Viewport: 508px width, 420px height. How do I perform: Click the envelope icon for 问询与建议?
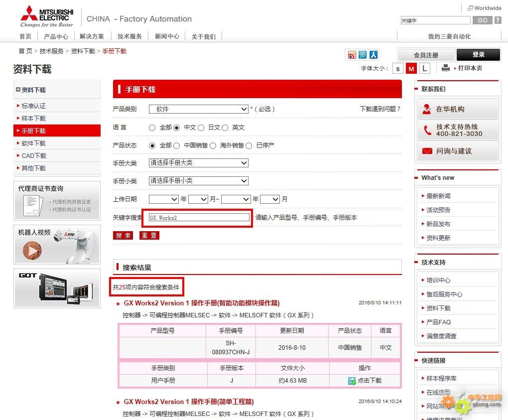(427, 151)
